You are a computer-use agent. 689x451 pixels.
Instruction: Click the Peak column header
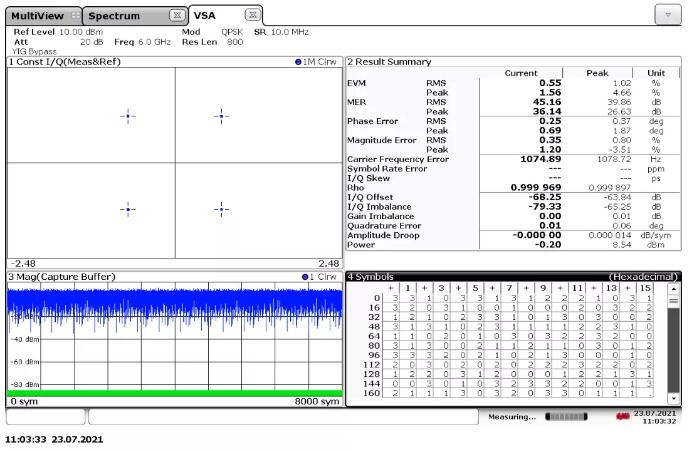click(597, 73)
